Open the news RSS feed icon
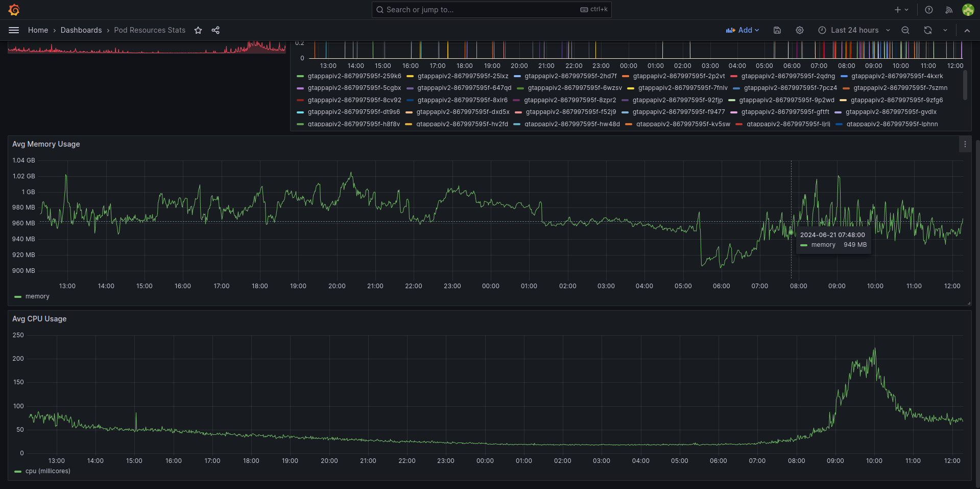The width and height of the screenshot is (980, 489). click(x=949, y=10)
